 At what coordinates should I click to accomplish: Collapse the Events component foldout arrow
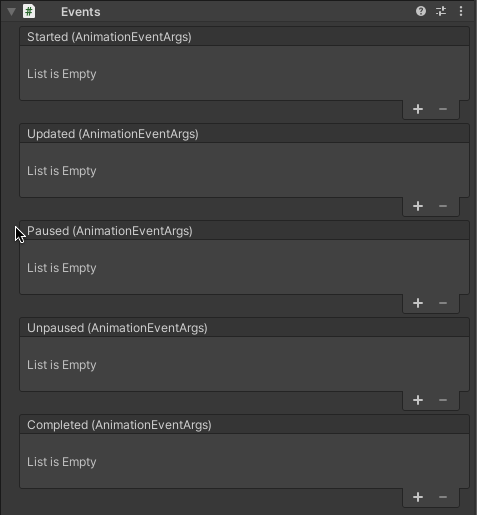(11, 12)
